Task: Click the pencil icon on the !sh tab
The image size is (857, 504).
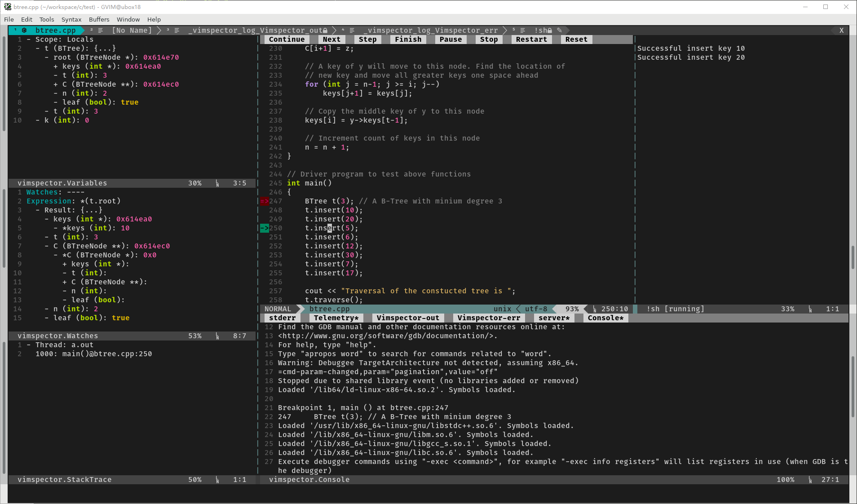Action: [559, 31]
